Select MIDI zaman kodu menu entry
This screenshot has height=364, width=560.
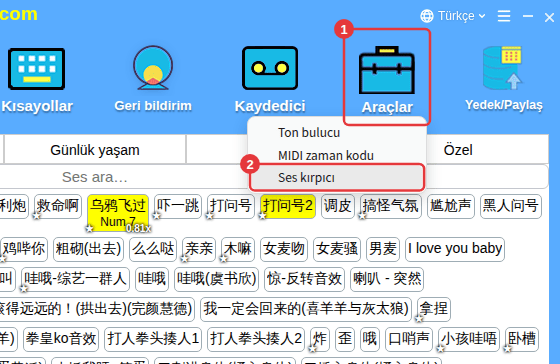coord(326,156)
